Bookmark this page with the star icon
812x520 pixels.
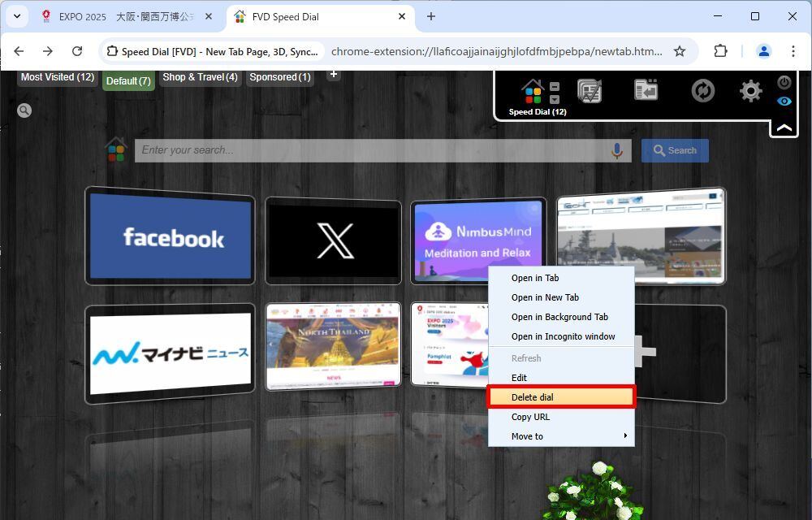coord(680,51)
